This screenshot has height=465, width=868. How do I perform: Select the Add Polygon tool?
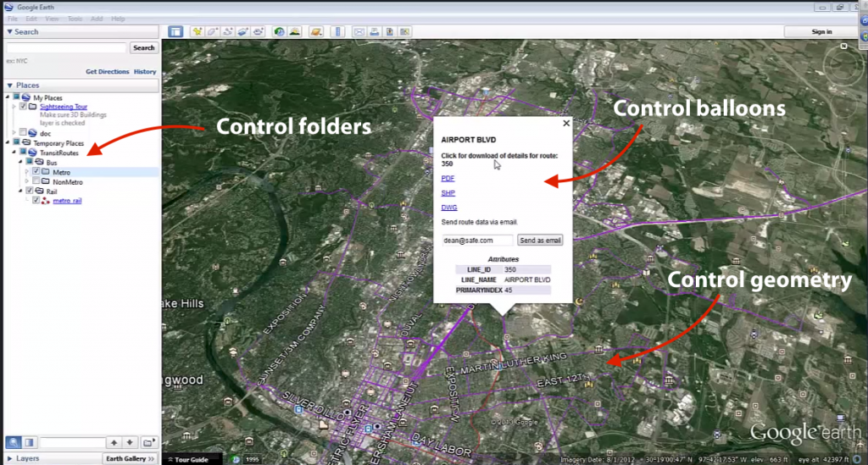coord(213,32)
